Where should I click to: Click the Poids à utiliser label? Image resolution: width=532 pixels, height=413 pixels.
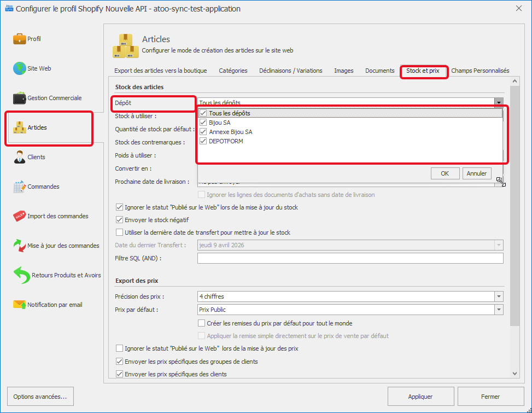[x=136, y=155]
